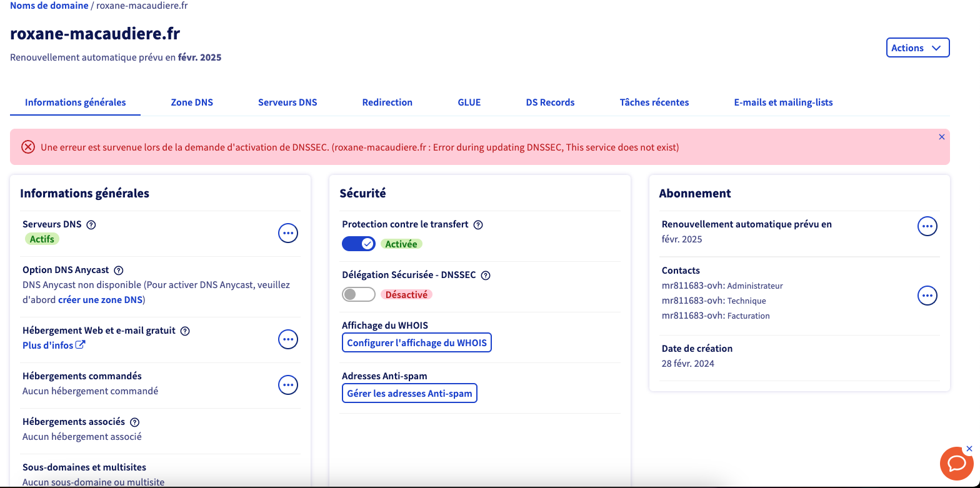Dismiss the DNSSEC error banner
This screenshot has height=488, width=980.
pos(942,137)
